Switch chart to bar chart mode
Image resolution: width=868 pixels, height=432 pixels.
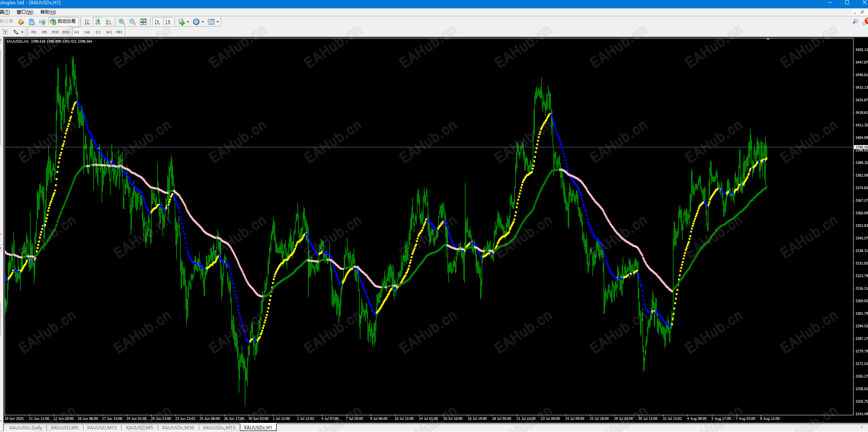[x=87, y=22]
